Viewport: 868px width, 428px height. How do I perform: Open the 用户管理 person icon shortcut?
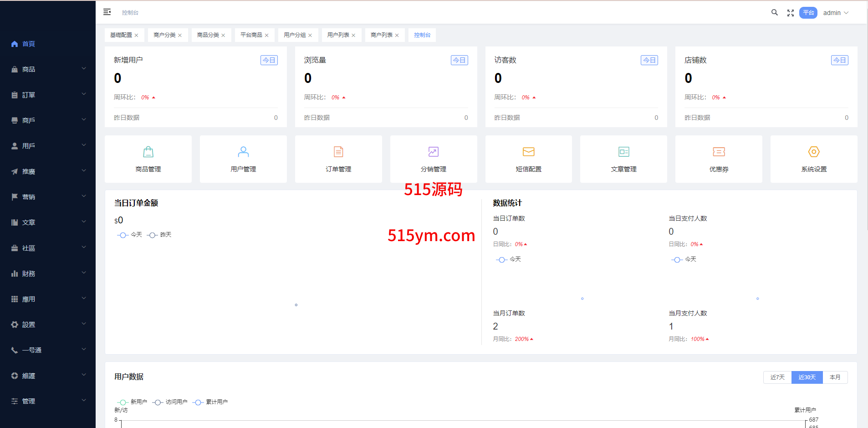243,152
